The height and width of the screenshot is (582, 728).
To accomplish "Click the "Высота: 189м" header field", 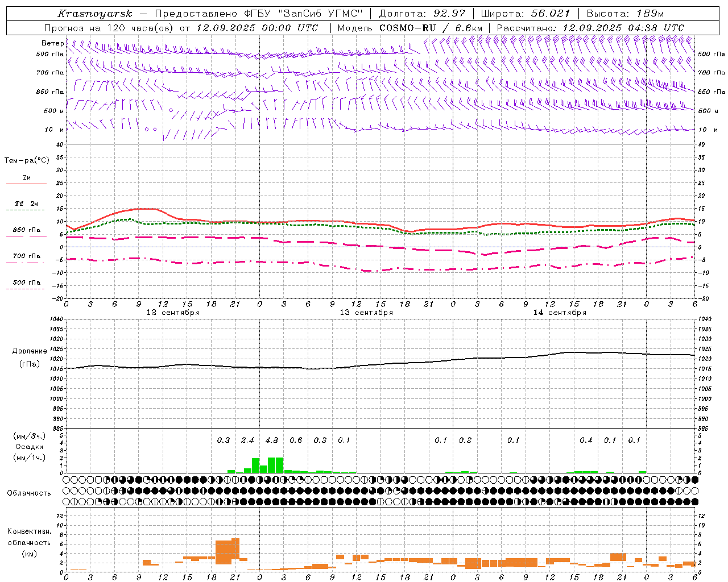I will (x=625, y=14).
